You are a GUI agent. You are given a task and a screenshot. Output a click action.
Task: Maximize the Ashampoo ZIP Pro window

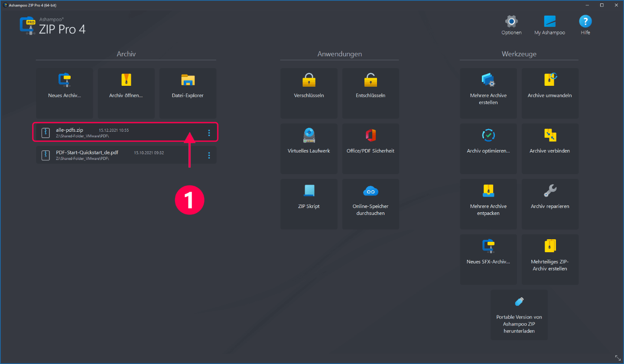click(x=602, y=5)
